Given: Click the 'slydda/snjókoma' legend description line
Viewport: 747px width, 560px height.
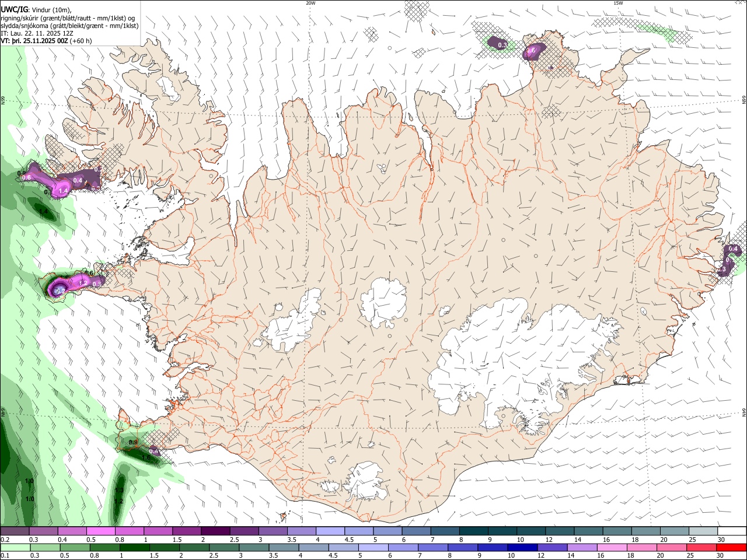Looking at the screenshot, I should click(x=69, y=26).
